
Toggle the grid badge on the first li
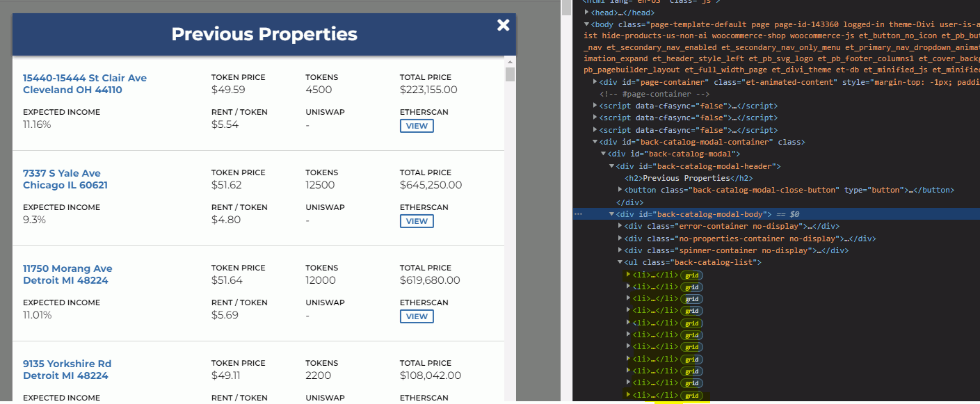(691, 275)
